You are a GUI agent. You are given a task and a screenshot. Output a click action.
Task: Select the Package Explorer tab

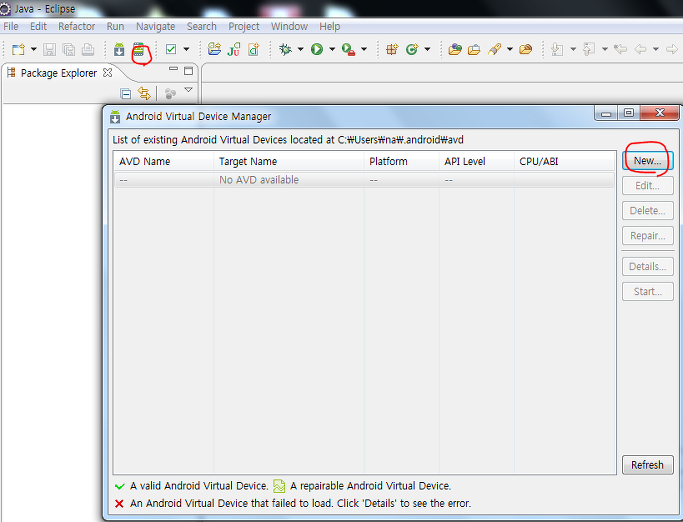[58, 73]
